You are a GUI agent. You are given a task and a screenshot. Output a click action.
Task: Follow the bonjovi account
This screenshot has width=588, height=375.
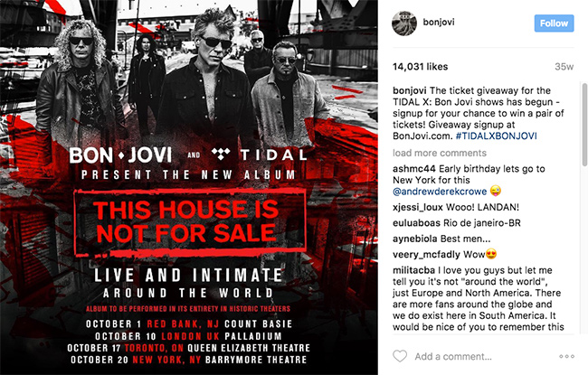point(554,23)
